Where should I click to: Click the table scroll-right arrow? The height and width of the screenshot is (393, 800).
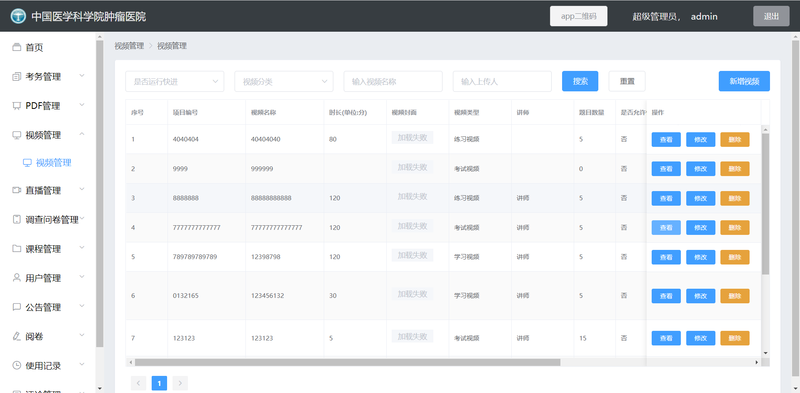[757, 362]
